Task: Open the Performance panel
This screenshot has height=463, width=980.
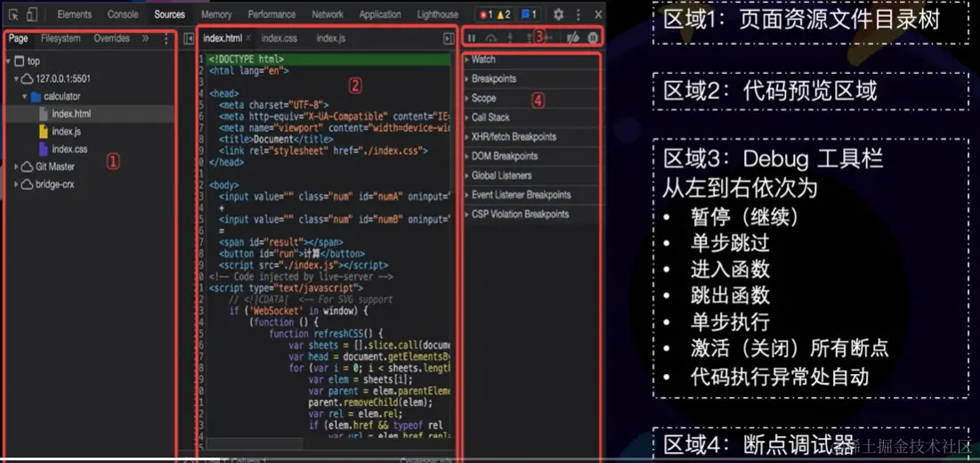Action: click(x=271, y=14)
